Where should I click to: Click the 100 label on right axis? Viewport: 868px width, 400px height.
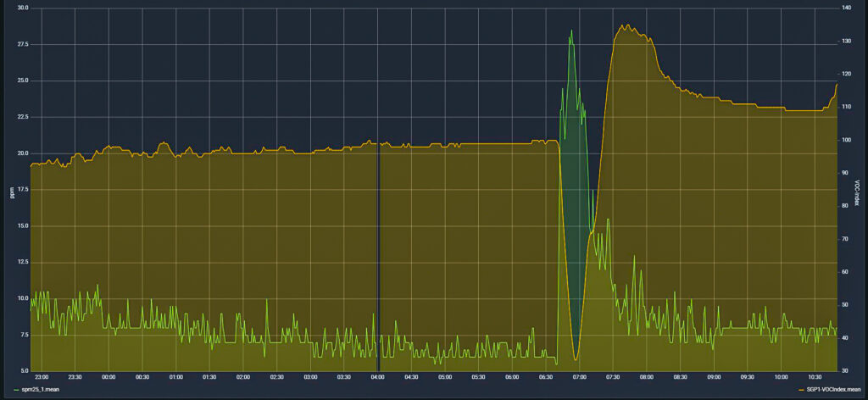tap(846, 141)
